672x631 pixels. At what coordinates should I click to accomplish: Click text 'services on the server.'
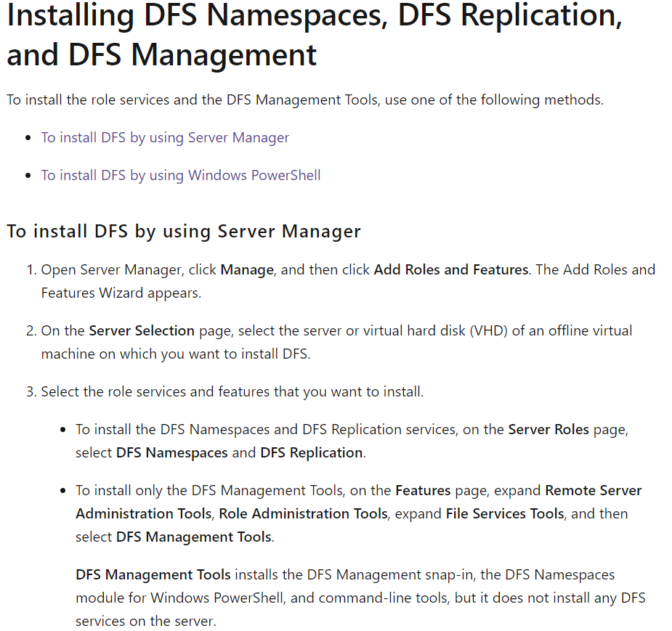[146, 621]
